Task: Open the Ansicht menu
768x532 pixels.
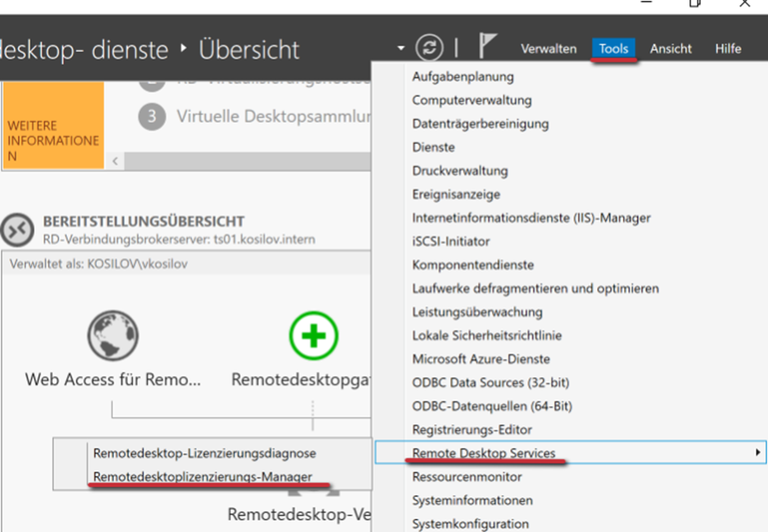Action: click(670, 49)
